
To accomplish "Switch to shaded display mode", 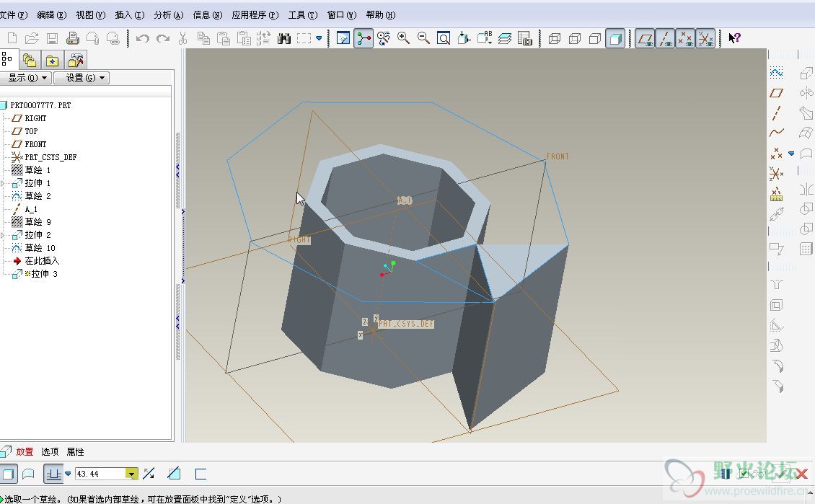I will coord(615,38).
